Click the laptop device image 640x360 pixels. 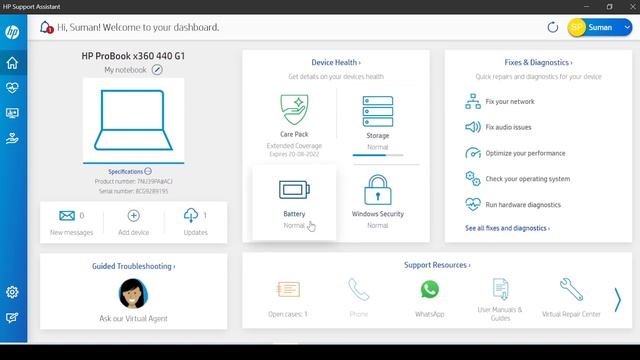(133, 121)
